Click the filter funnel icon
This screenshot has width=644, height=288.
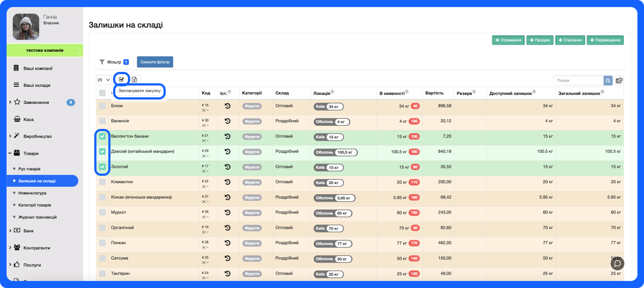point(102,62)
